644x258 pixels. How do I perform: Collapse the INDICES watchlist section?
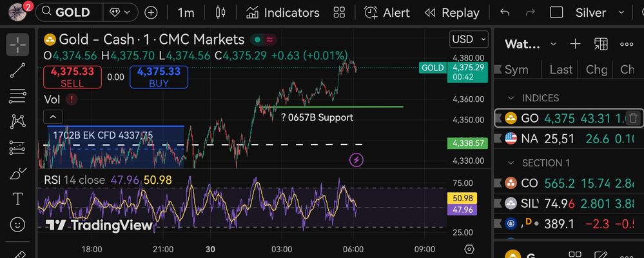coord(511,98)
